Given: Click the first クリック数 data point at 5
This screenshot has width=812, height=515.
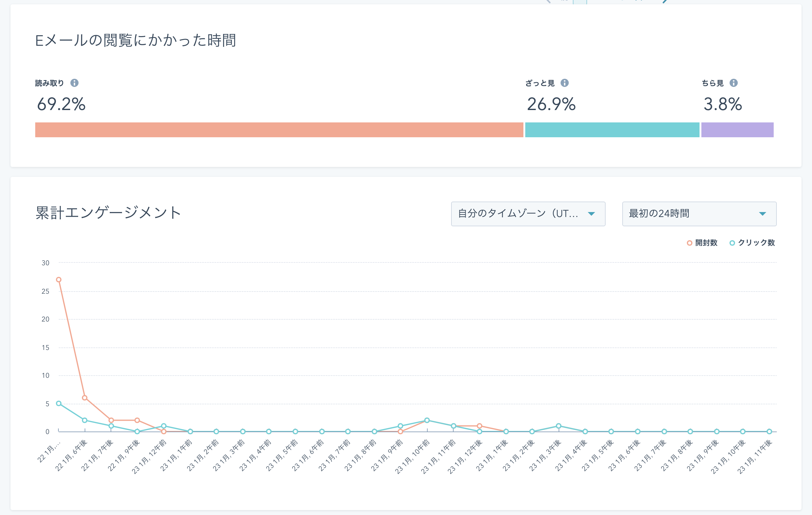Looking at the screenshot, I should point(59,403).
